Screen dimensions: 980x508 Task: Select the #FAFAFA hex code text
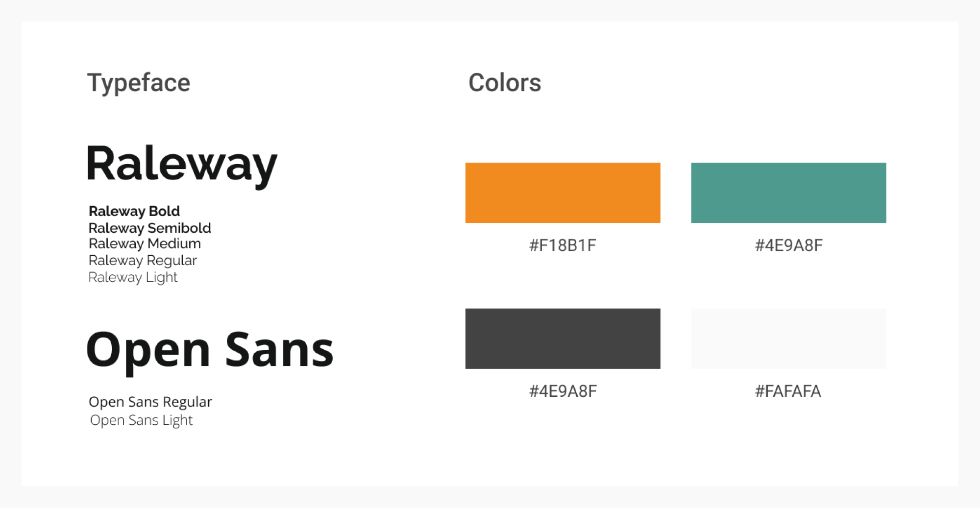(788, 391)
